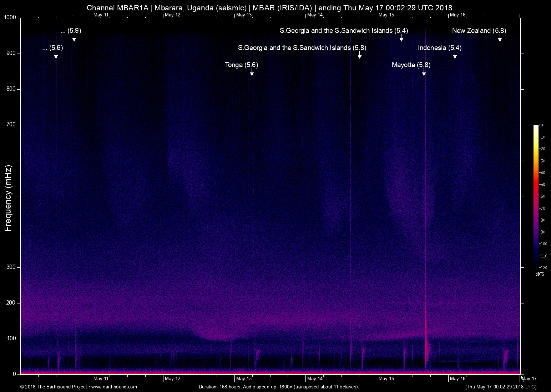Click the New Zealand (5.8) event label
Viewport: 551px width, 392px height.
tap(479, 31)
